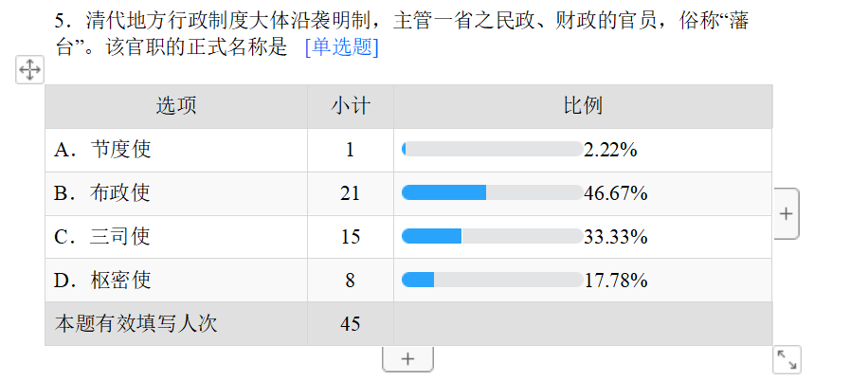Image resolution: width=868 pixels, height=381 pixels.
Task: Click the 17.78% progress bar
Action: [x=492, y=280]
